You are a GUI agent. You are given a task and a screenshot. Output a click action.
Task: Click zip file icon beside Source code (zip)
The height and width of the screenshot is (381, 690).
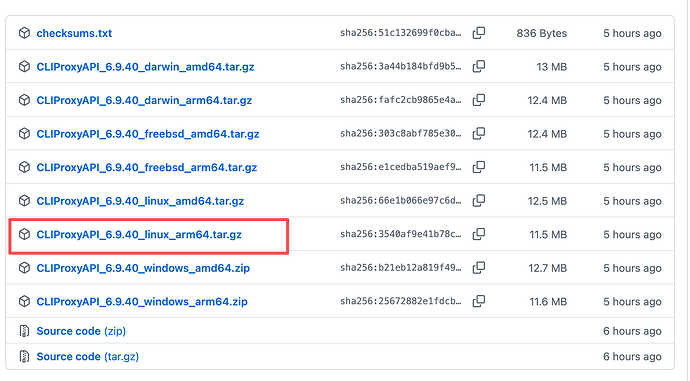click(24, 331)
